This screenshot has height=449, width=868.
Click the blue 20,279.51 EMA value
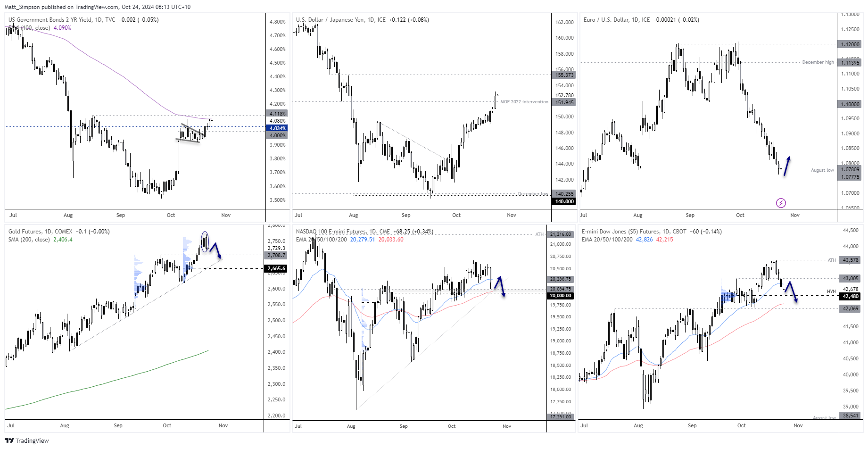point(363,240)
